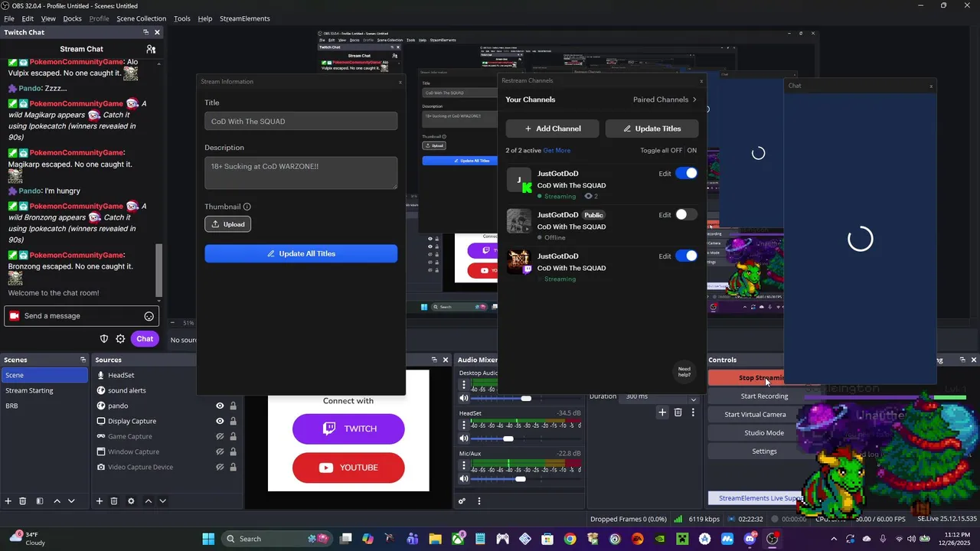Open chat users list icon
The width and height of the screenshot is (980, 551).
point(151,49)
